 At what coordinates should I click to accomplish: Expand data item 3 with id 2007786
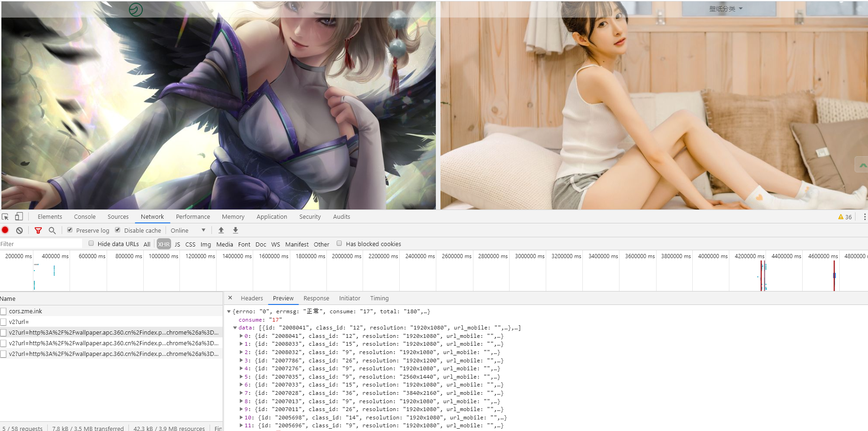coord(241,361)
